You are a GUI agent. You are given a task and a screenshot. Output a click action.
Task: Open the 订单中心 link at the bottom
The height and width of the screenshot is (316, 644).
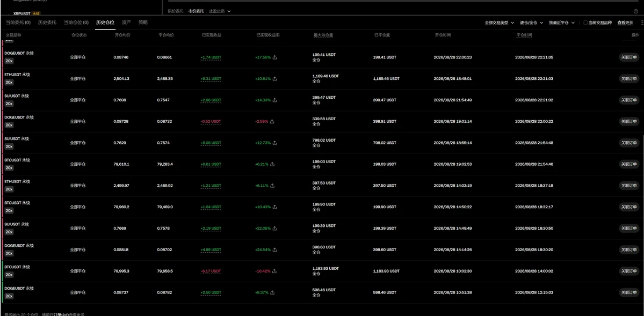tap(62, 314)
